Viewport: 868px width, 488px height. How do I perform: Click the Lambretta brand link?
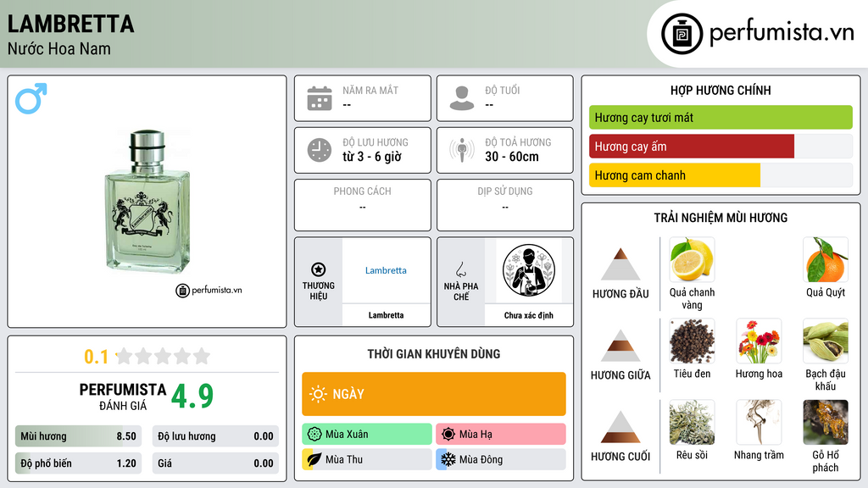pyautogui.click(x=386, y=270)
